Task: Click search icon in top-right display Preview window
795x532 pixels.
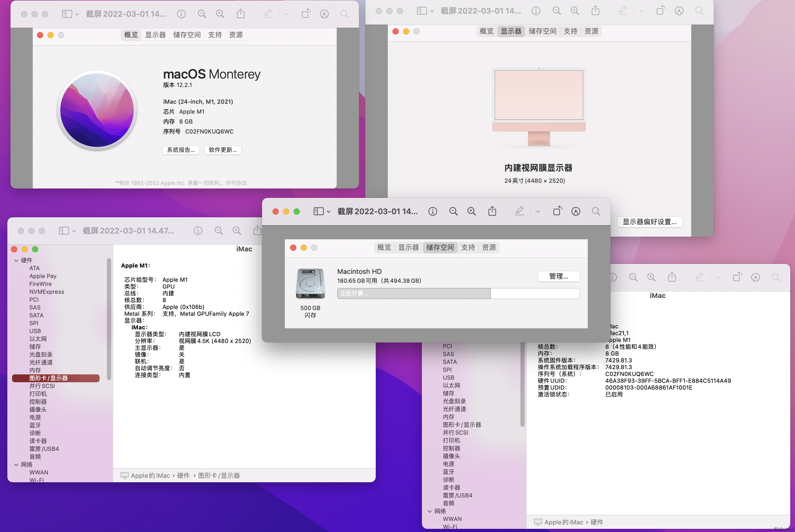Action: [699, 11]
